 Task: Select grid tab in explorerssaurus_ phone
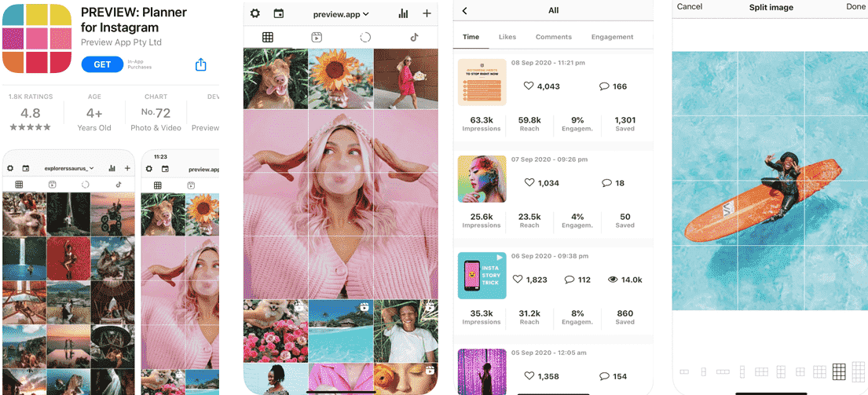click(19, 185)
